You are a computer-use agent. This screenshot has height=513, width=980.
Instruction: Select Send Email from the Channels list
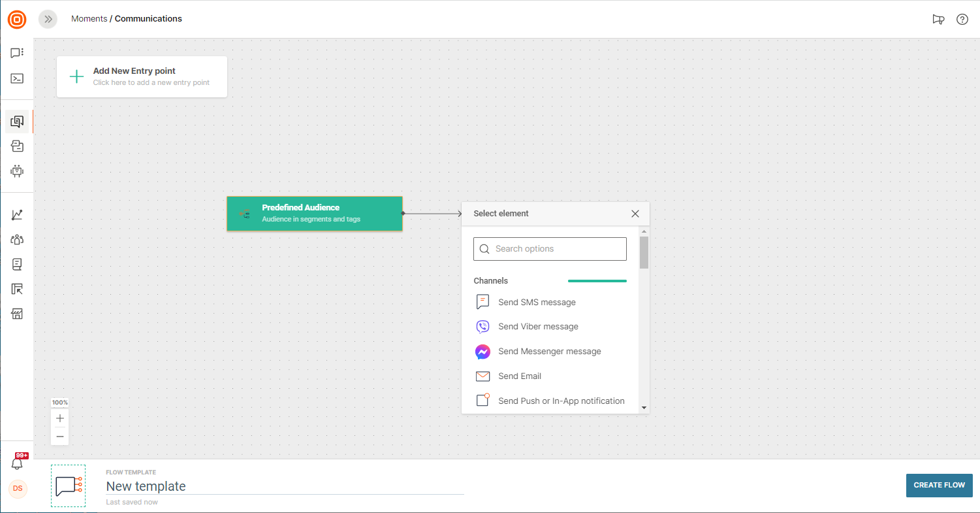(x=519, y=376)
